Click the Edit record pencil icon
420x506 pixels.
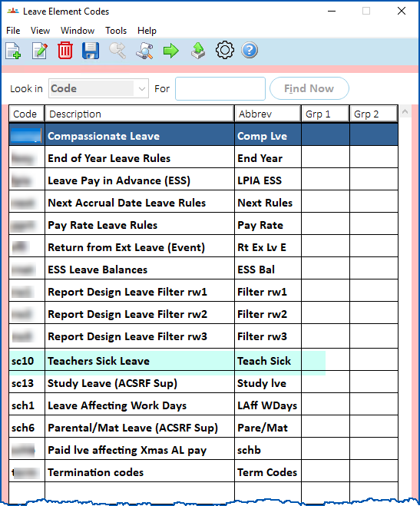(x=40, y=51)
